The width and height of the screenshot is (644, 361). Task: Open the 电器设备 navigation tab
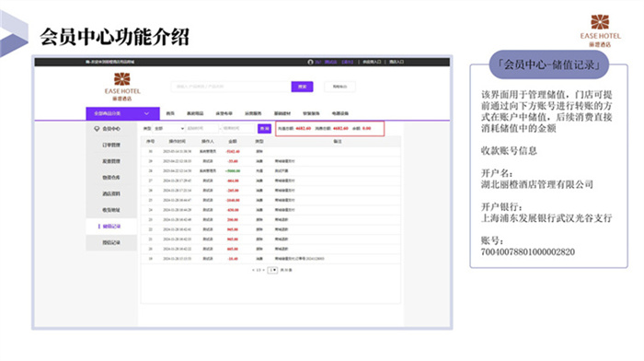click(340, 113)
